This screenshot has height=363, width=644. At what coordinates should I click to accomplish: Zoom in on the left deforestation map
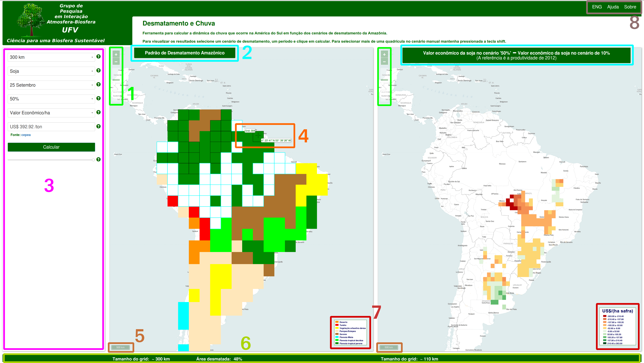(x=116, y=54)
